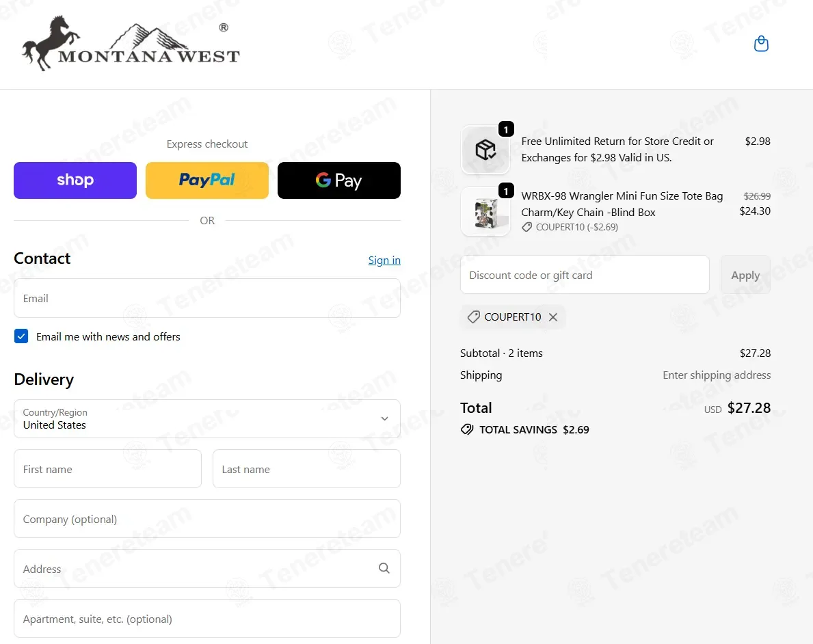Click the Discount code or gift card field

(585, 275)
